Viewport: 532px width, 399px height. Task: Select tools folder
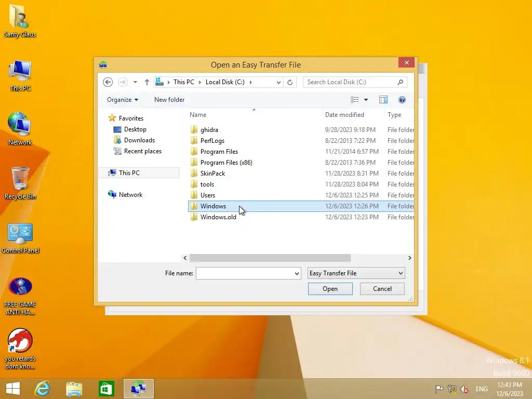207,184
